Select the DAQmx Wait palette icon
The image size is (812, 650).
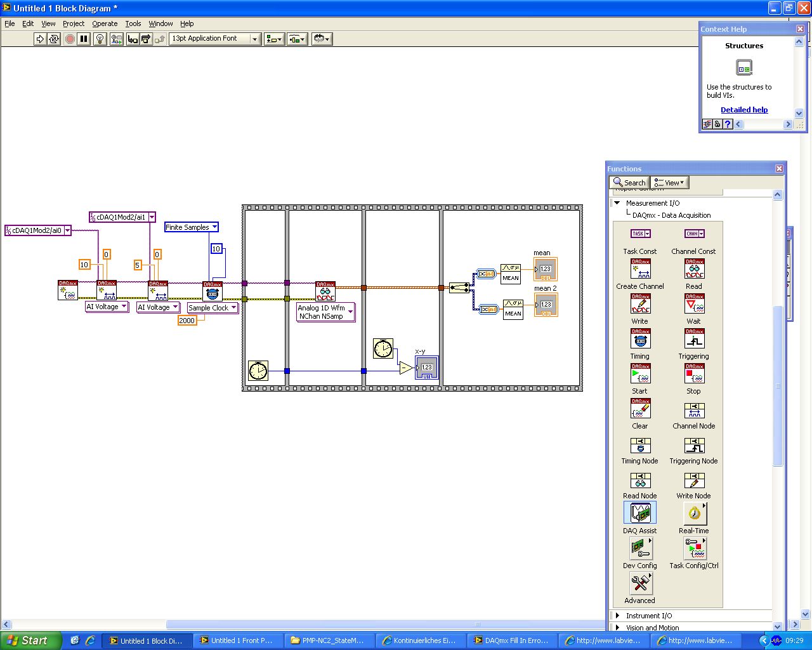[695, 304]
